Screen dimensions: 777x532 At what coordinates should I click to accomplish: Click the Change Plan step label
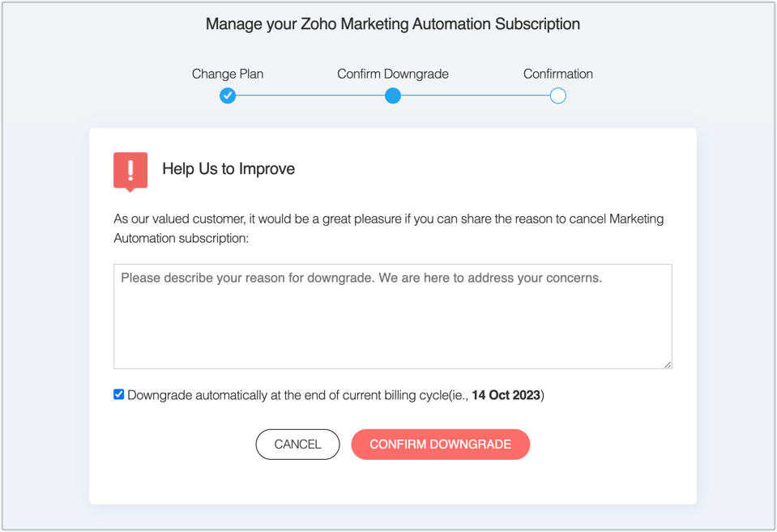tap(228, 74)
